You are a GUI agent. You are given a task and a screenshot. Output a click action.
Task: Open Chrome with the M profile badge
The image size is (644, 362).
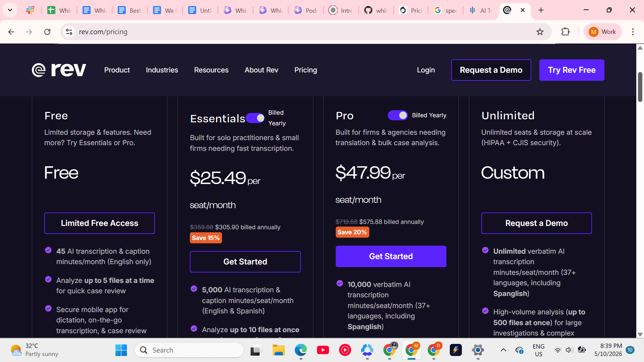(412, 350)
